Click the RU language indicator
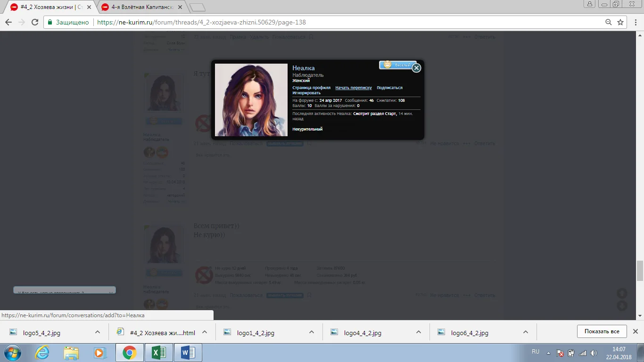Viewport: 644px width, 362px height. (536, 352)
